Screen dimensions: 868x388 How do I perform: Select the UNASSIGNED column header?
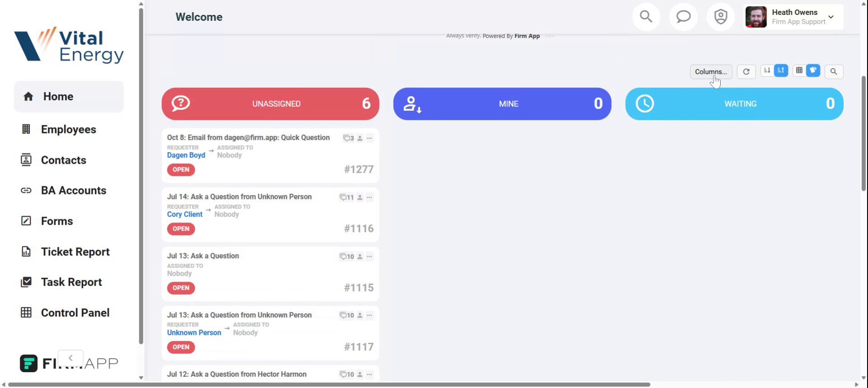pos(270,104)
